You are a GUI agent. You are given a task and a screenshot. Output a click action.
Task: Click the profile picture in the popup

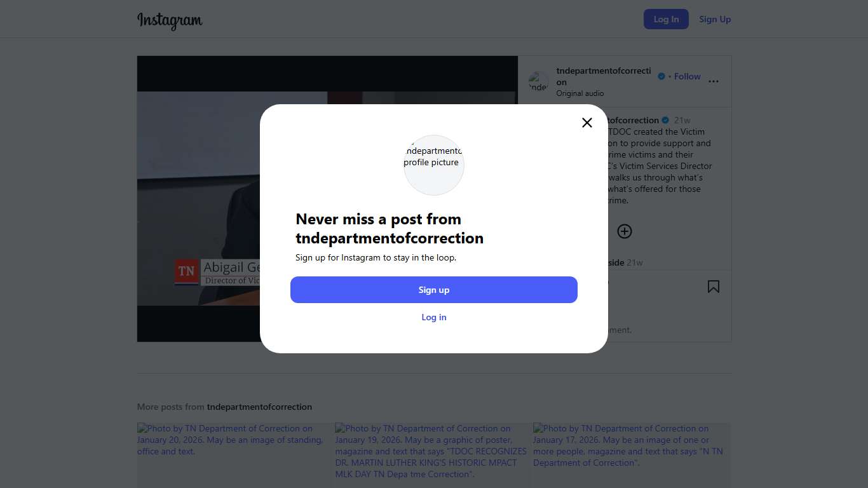pos(434,165)
